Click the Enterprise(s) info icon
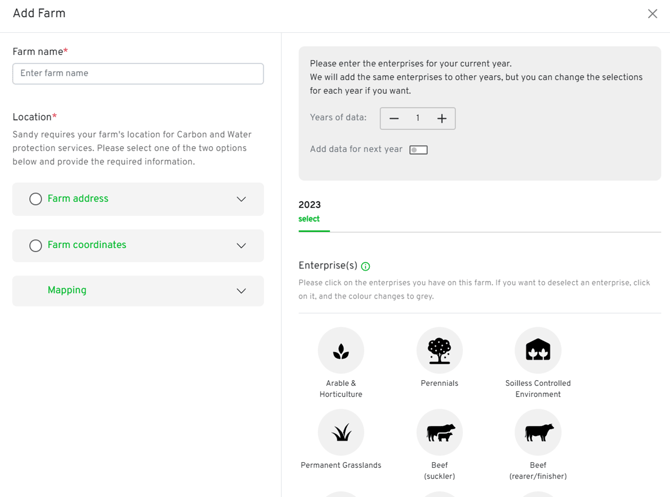670x497 pixels. click(x=366, y=267)
